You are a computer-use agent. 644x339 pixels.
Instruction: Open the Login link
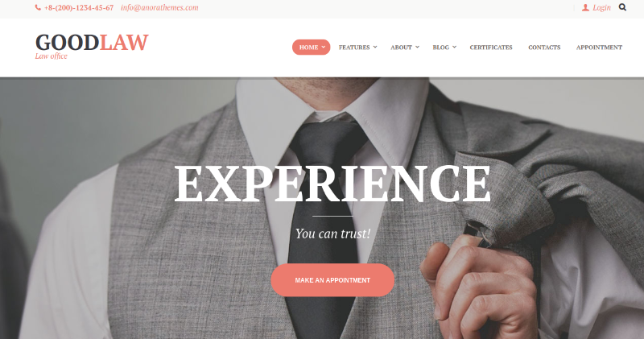tap(601, 7)
